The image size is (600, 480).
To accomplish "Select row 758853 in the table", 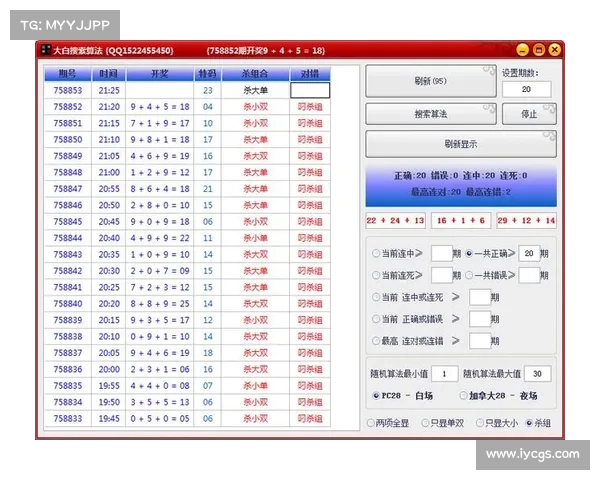I will tap(187, 90).
